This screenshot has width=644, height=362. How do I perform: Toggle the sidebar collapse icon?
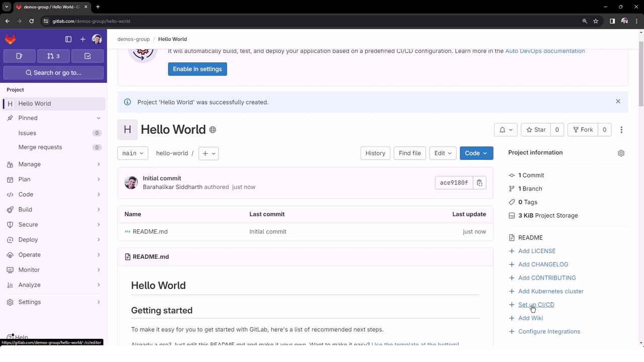pyautogui.click(x=68, y=39)
